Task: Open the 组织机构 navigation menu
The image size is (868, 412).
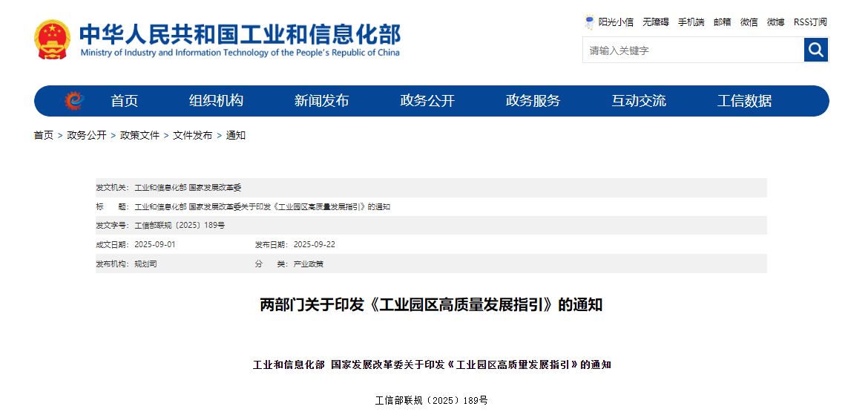Action: tap(216, 101)
